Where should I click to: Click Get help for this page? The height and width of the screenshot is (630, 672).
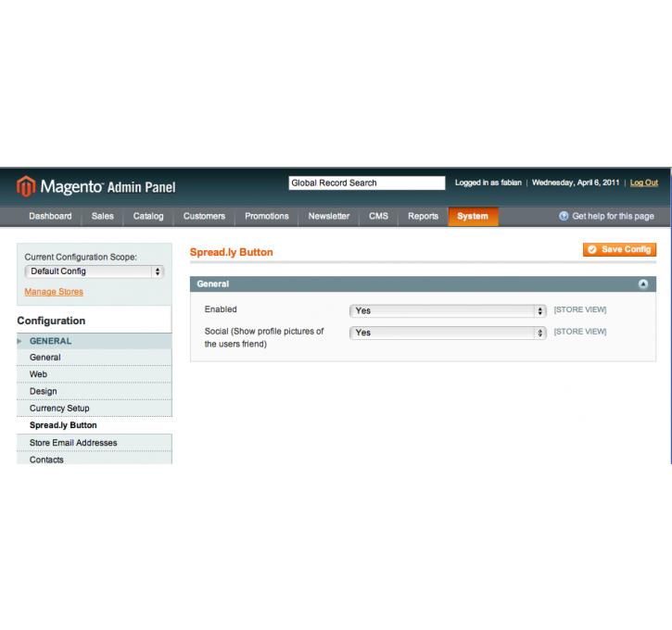click(x=613, y=216)
